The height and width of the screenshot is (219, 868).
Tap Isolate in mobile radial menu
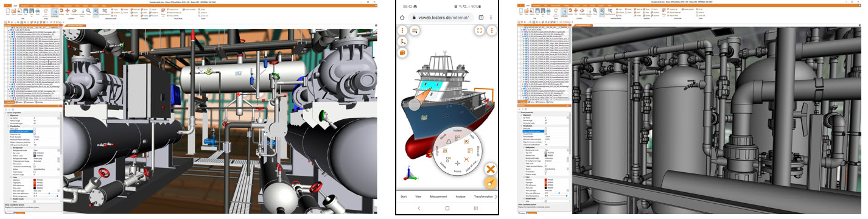(458, 130)
